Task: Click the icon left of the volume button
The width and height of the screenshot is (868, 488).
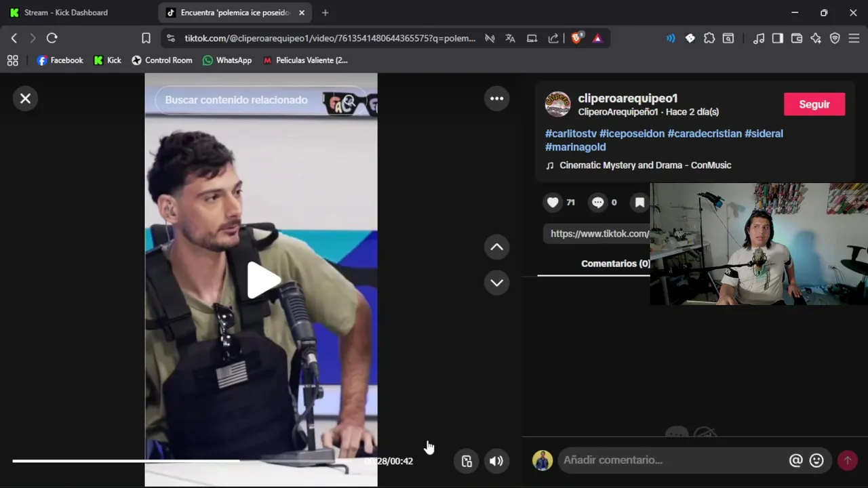Action: pyautogui.click(x=467, y=461)
